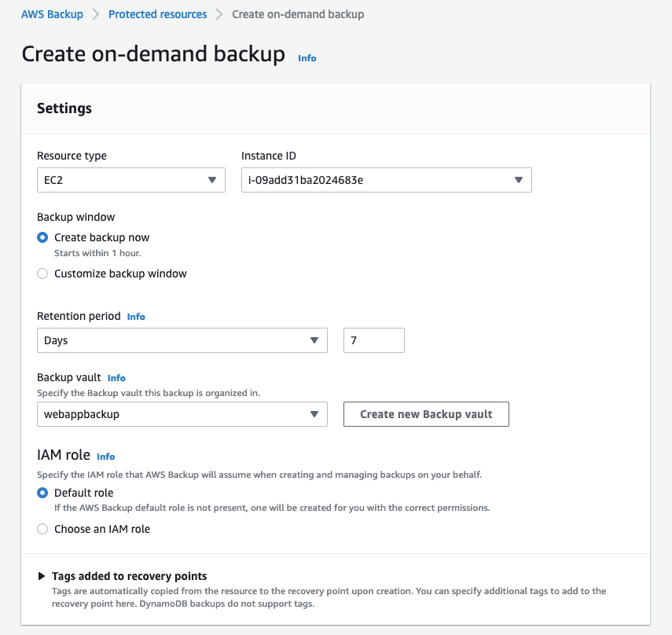Select the Create backup now option
Viewport: 672px width, 635px height.
pyautogui.click(x=43, y=237)
